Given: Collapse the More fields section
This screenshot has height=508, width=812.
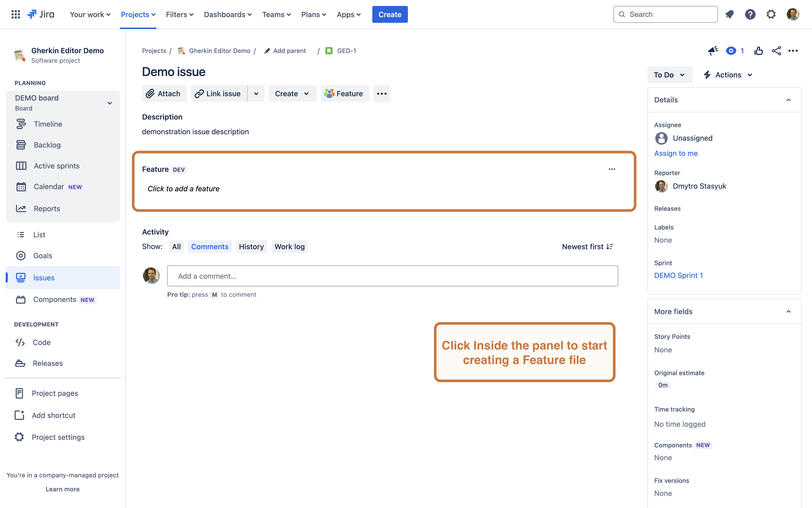Looking at the screenshot, I should coord(788,312).
